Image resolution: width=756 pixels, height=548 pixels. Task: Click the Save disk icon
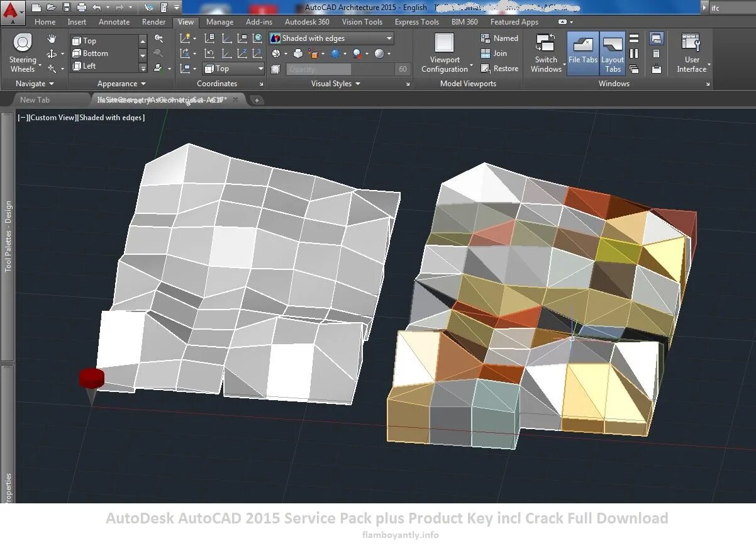click(66, 8)
